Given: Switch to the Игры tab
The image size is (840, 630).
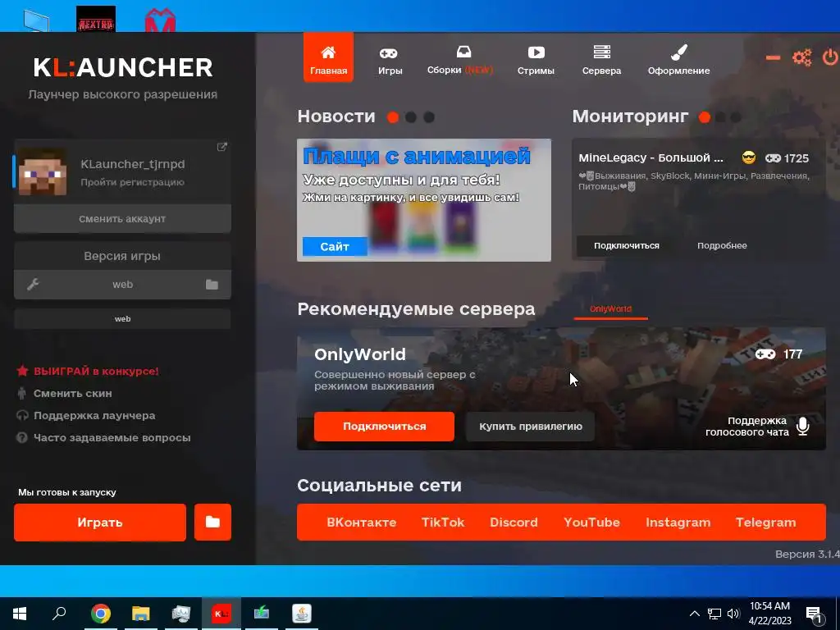Looking at the screenshot, I should 390,61.
